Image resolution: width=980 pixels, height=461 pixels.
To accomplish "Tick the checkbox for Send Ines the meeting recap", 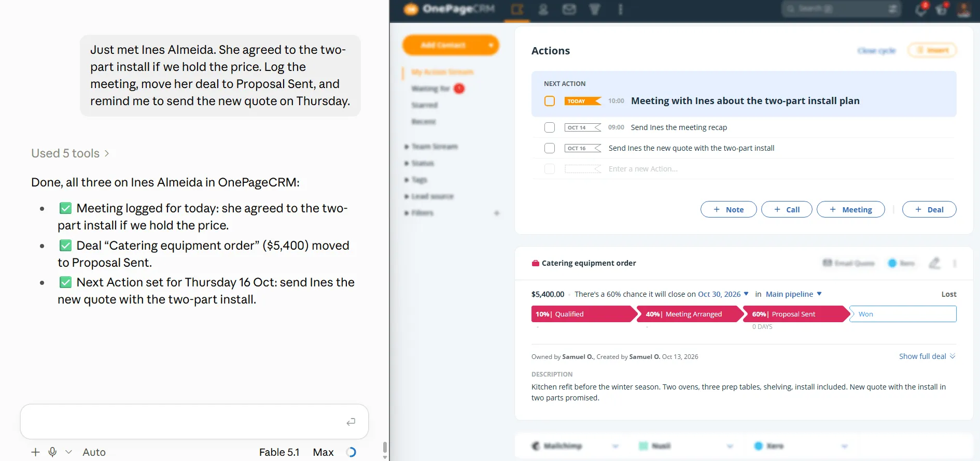I will point(550,127).
